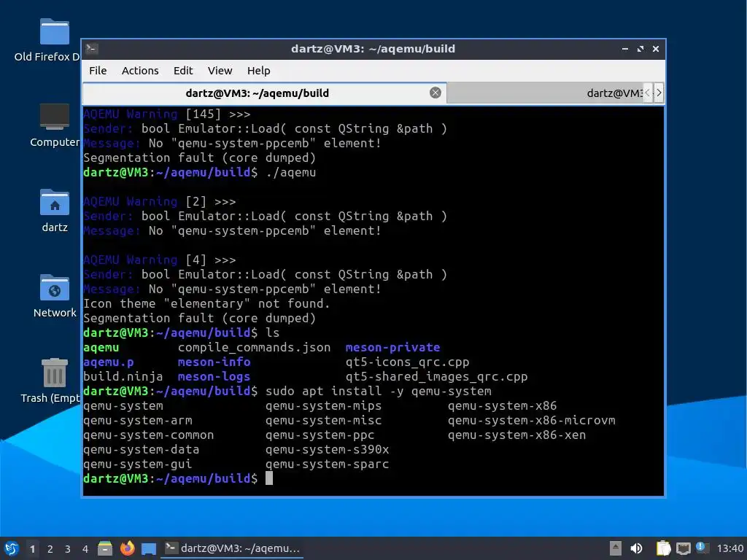Open the Computer desktop icon
Viewport: 747px width, 560px height.
[54, 125]
